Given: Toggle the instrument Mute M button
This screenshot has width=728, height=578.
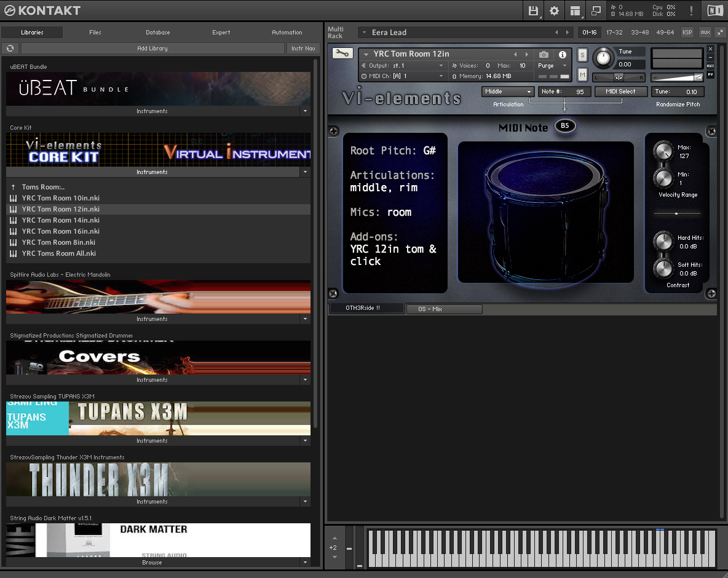Looking at the screenshot, I should click(582, 74).
